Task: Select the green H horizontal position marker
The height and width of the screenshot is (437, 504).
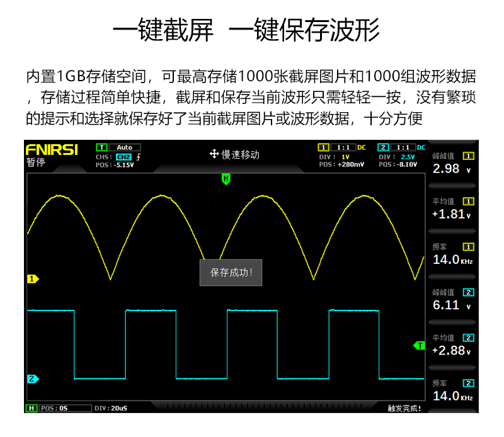Action: 226,179
